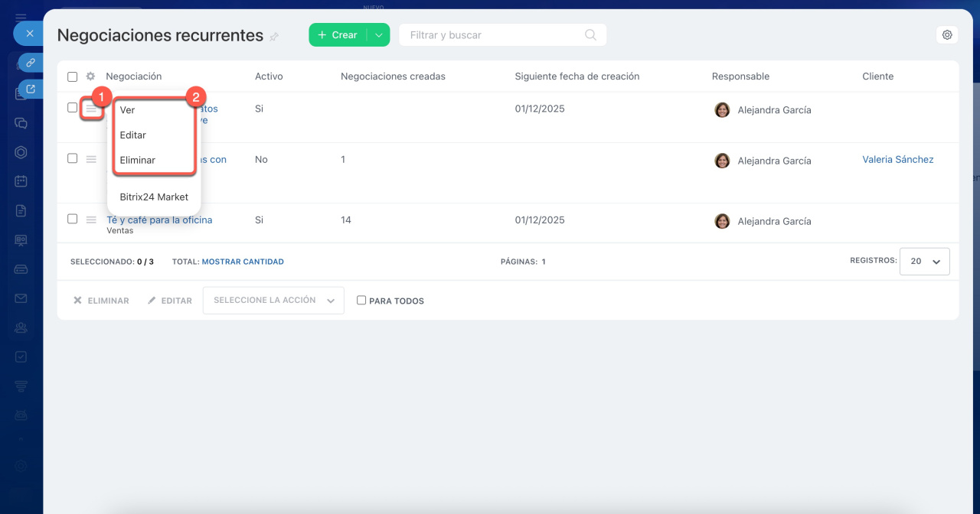Close the slider panel with X button
Viewport: 980px width, 514px height.
(x=29, y=34)
